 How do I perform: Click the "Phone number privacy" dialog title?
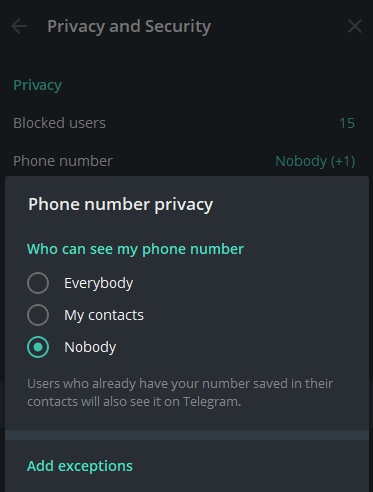121,204
